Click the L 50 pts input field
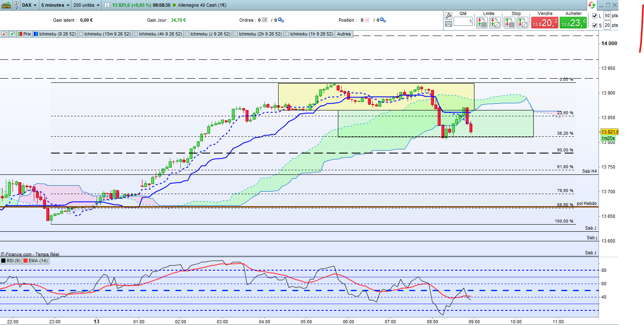 pos(607,16)
